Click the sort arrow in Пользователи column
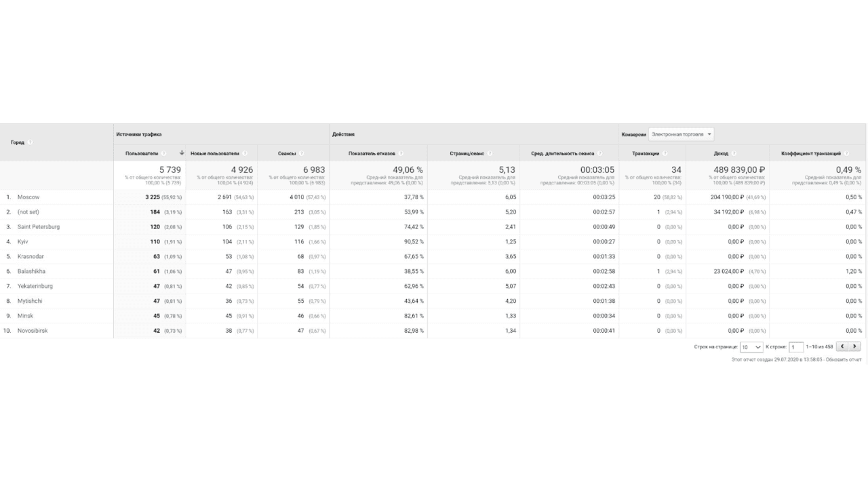Screen dimensions: 868x488 point(182,153)
